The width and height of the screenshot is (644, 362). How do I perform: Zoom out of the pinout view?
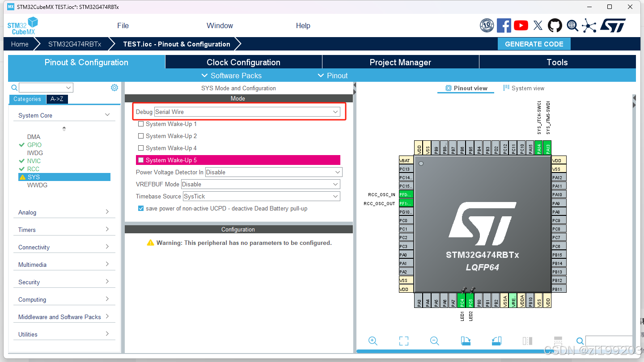(x=434, y=341)
